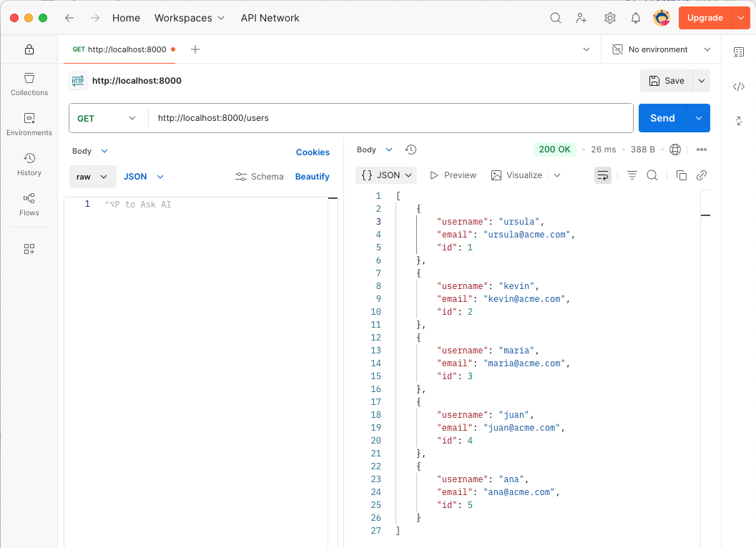This screenshot has width=756, height=548.
Task: Open the settings gear
Action: click(x=610, y=18)
